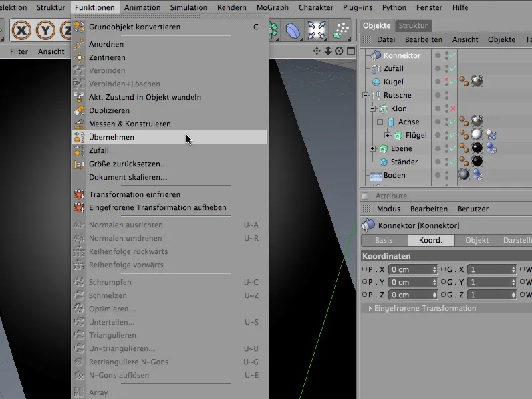Collapse the Rutsche tree node
Image resolution: width=532 pixels, height=399 pixels.
[x=365, y=95]
